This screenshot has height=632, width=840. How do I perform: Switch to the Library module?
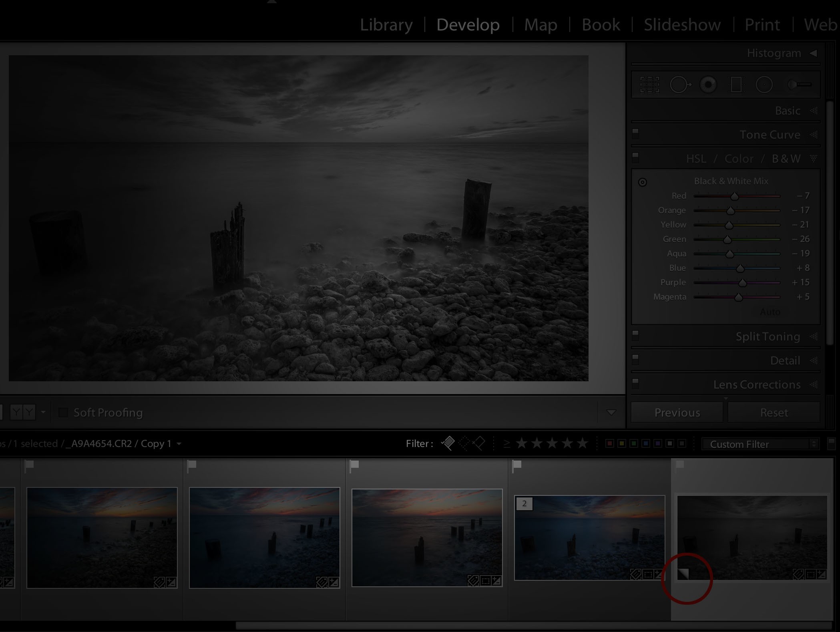point(386,24)
